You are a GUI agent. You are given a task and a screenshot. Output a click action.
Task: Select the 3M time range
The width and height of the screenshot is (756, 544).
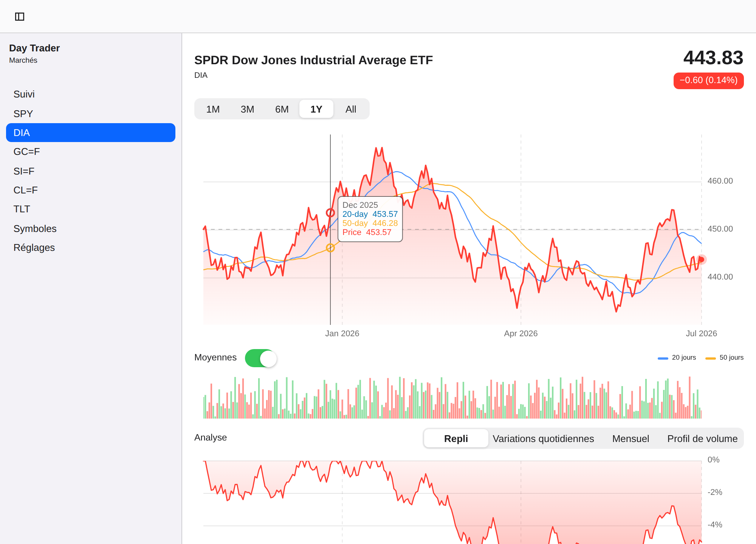coord(247,109)
